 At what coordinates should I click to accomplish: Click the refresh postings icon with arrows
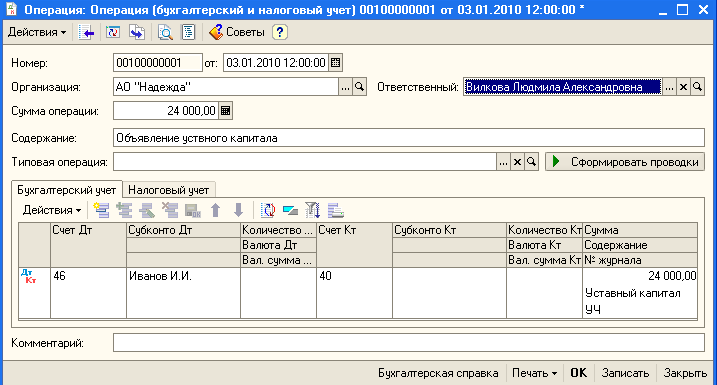pyautogui.click(x=268, y=210)
